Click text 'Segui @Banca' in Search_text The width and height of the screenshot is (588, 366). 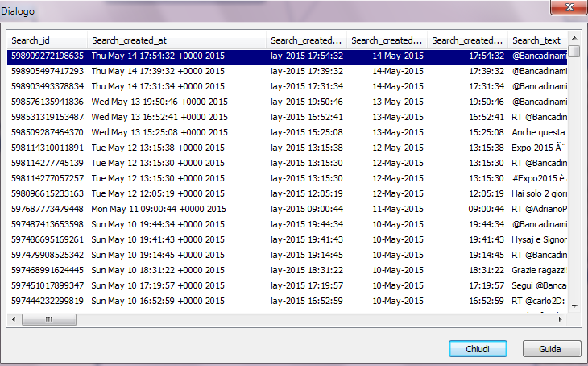tap(539, 285)
